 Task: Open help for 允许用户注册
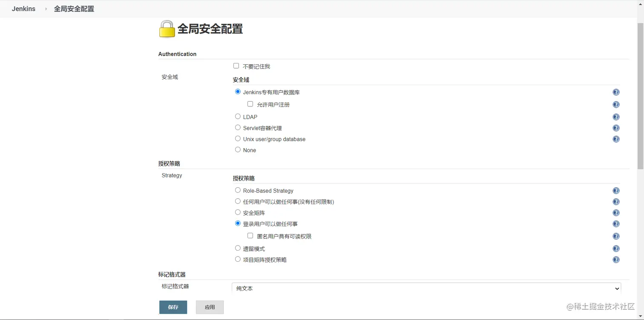coord(616,105)
